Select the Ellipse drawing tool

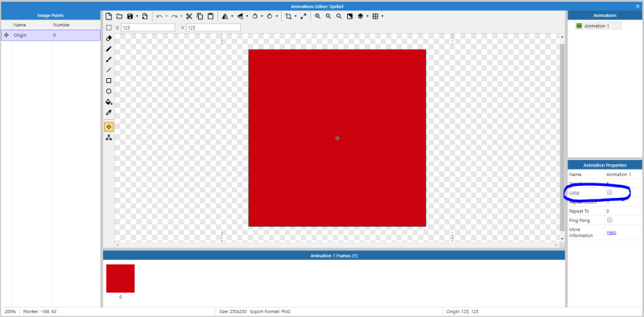tap(109, 91)
